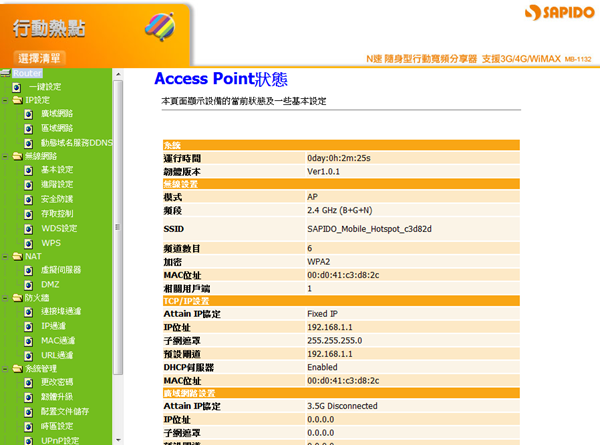Click the page icon beside 區域網路

click(28, 129)
